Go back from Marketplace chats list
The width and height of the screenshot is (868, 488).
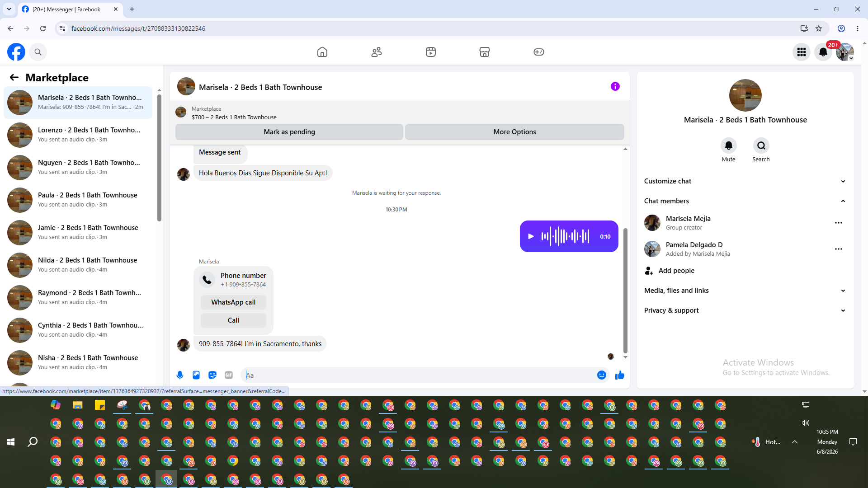click(x=14, y=77)
